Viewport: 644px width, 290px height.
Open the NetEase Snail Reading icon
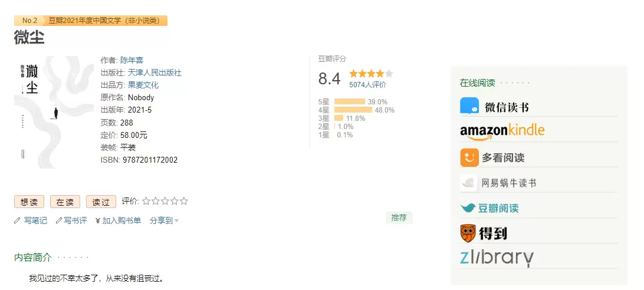pyautogui.click(x=469, y=183)
